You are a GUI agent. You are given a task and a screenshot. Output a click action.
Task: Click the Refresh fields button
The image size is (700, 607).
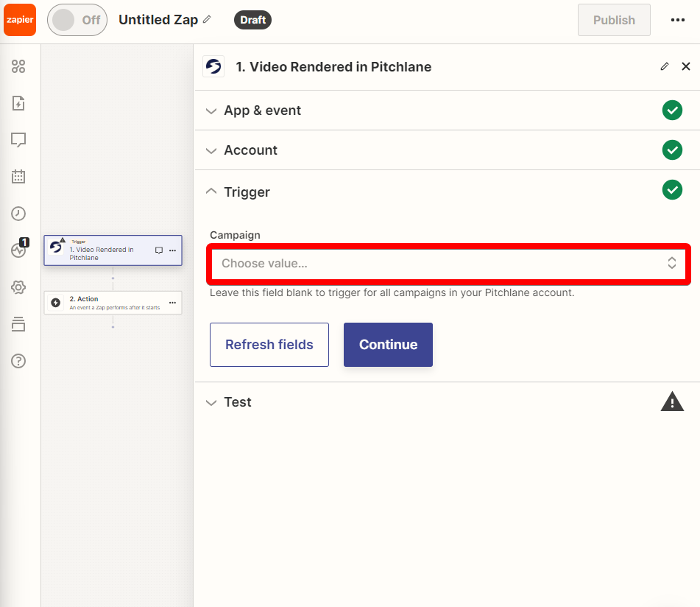click(269, 345)
